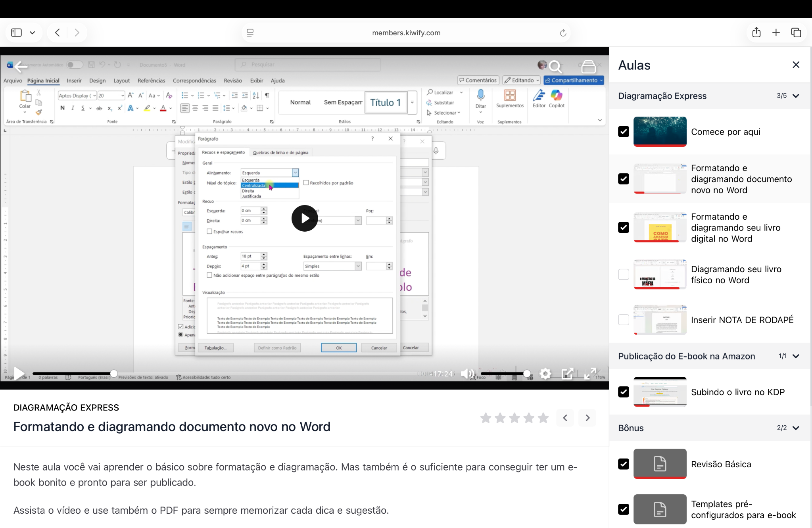Open the dropdown chevron beside the sidebar icon
Screen dimensions: 812x528
33,33
